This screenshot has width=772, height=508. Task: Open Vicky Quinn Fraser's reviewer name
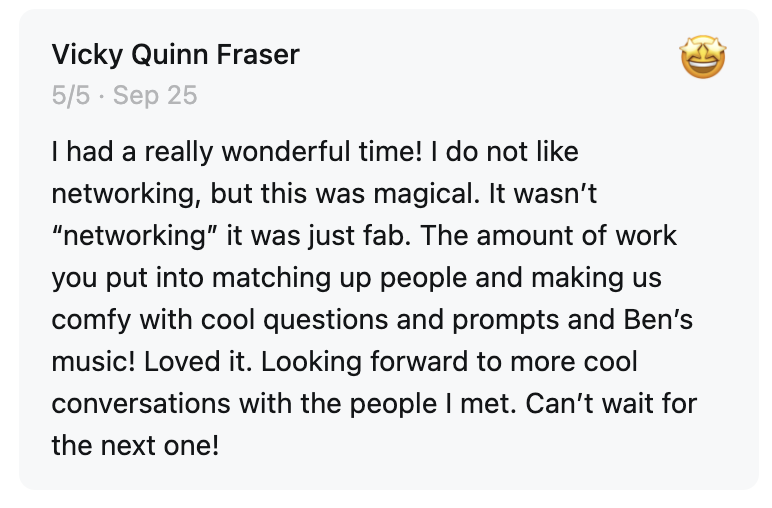(x=175, y=55)
